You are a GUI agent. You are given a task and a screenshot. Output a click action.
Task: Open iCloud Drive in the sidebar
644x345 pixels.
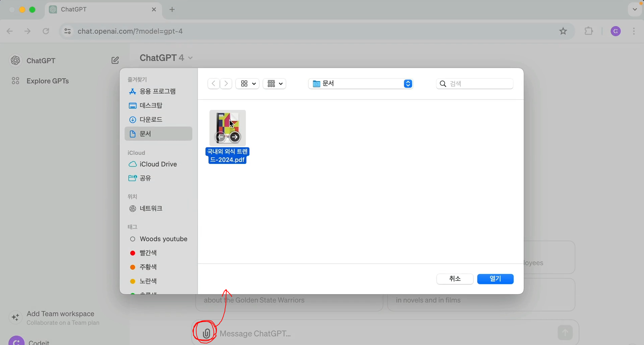pyautogui.click(x=158, y=164)
